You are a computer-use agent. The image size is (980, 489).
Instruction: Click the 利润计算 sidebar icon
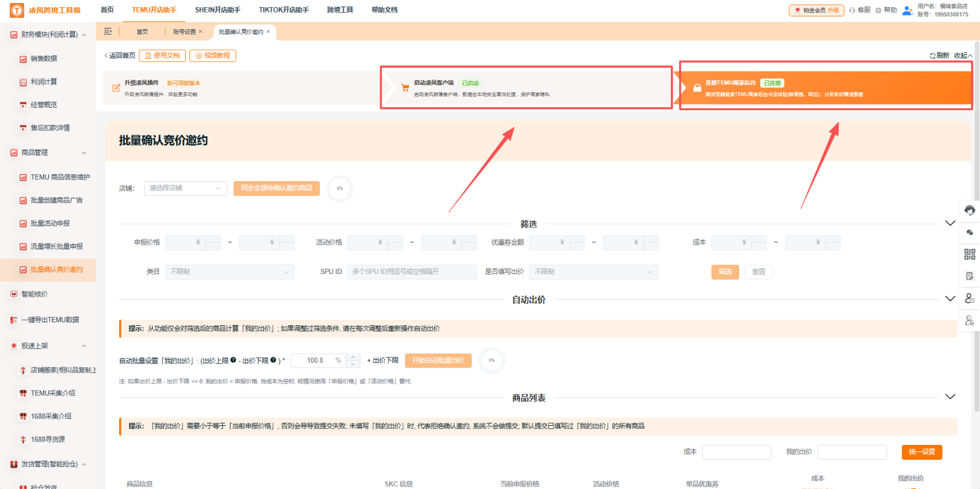pyautogui.click(x=23, y=82)
